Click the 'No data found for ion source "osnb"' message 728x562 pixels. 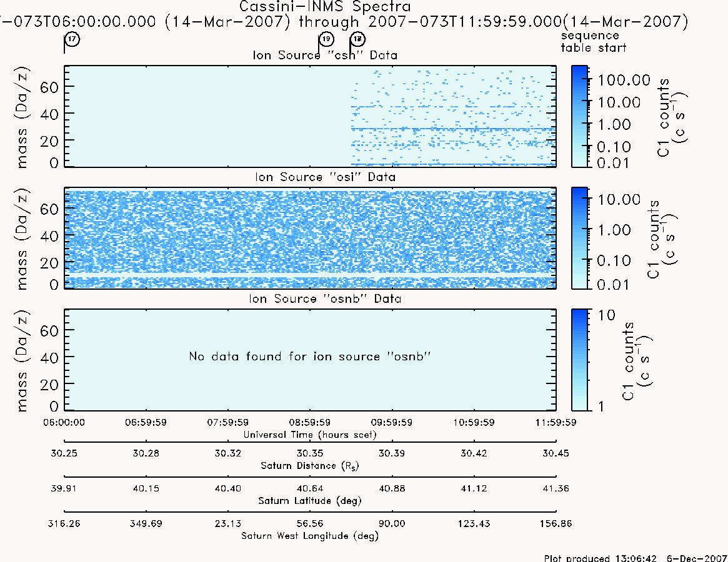tap(310, 357)
